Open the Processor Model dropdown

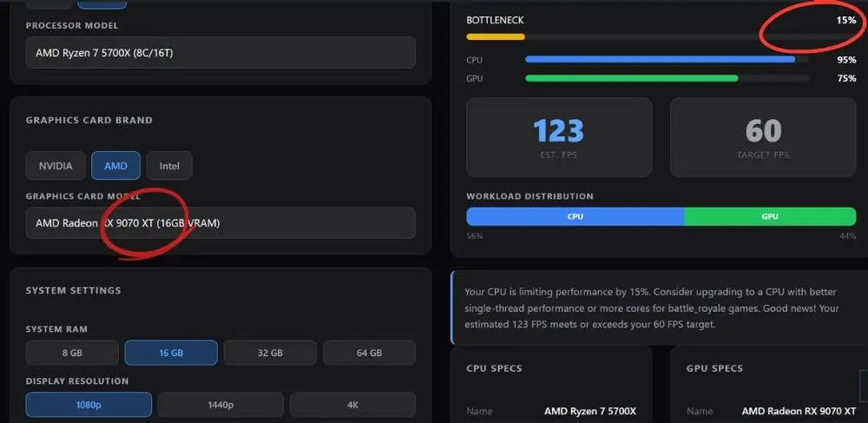coord(220,53)
